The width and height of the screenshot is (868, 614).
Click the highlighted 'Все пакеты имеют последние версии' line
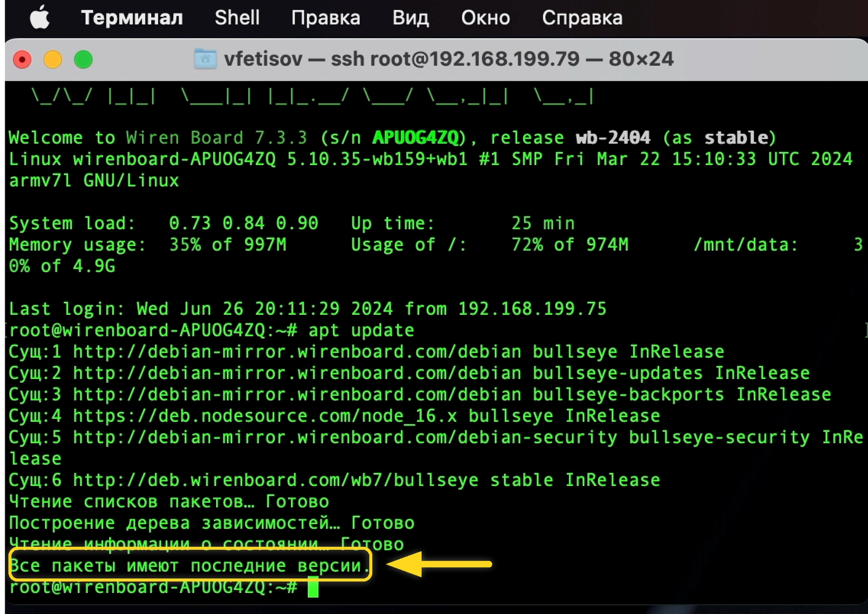pyautogui.click(x=190, y=566)
